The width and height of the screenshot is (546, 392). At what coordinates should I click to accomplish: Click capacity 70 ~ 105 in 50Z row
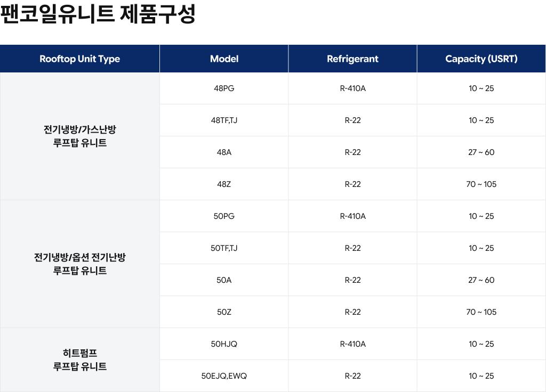point(481,312)
